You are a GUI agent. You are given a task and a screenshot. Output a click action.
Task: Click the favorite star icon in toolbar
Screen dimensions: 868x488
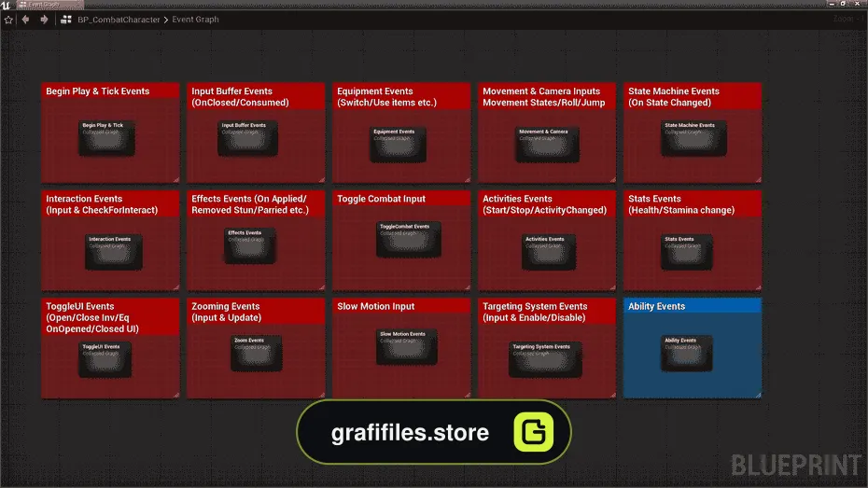8,20
